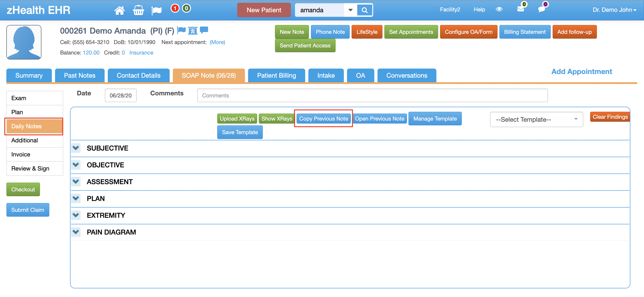Select Review & Sign in the side menu

point(35,168)
